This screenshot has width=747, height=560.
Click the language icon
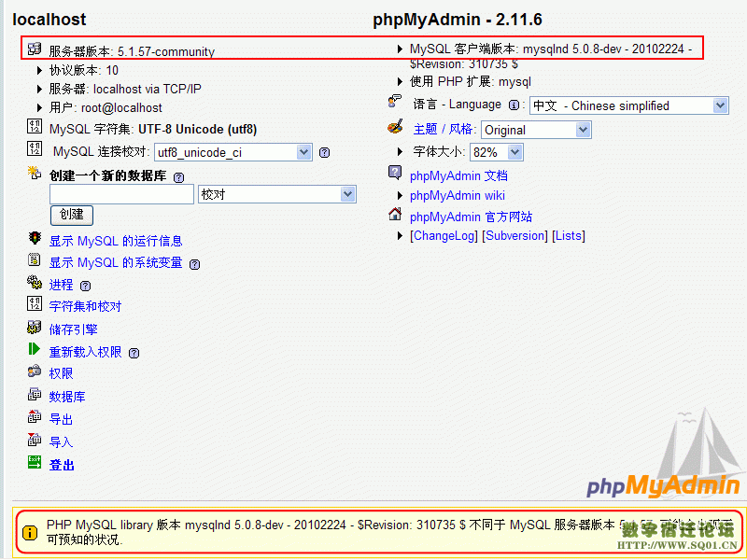click(395, 101)
